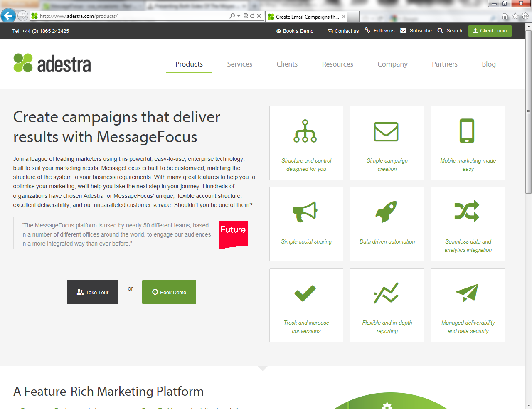Viewport: 532px width, 409px height.
Task: Click the Client Login button
Action: [x=490, y=31]
